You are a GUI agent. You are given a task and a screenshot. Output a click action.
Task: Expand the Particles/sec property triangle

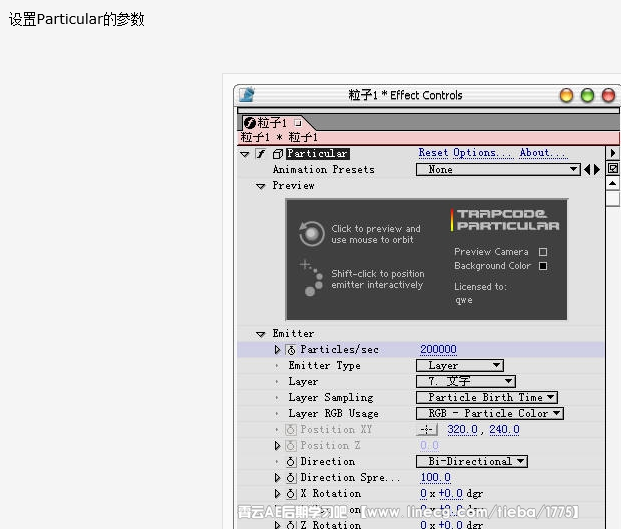pyautogui.click(x=277, y=350)
